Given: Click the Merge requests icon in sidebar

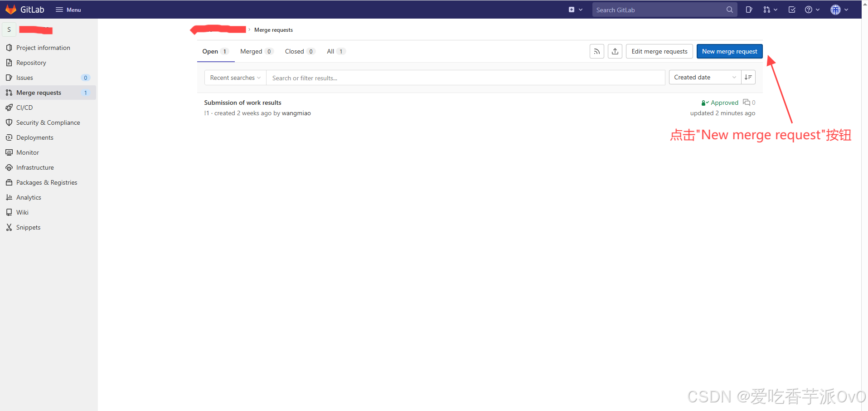Looking at the screenshot, I should (9, 93).
